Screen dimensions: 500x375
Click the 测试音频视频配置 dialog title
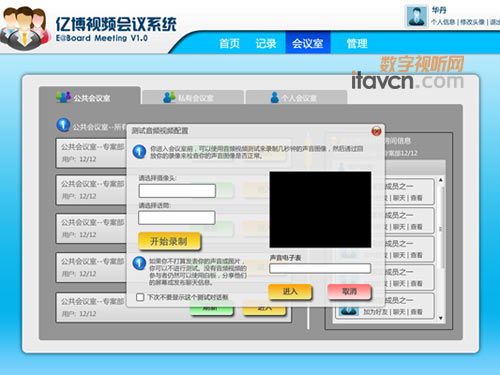[x=160, y=131]
